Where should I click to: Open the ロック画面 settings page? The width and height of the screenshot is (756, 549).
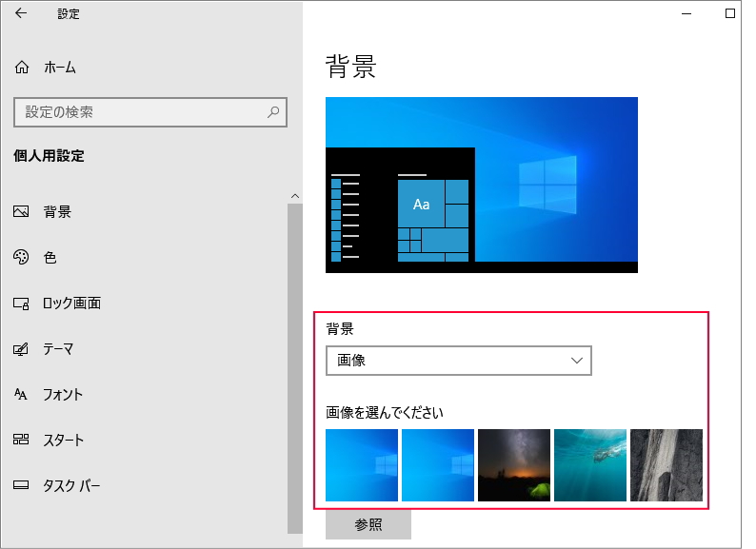point(71,304)
